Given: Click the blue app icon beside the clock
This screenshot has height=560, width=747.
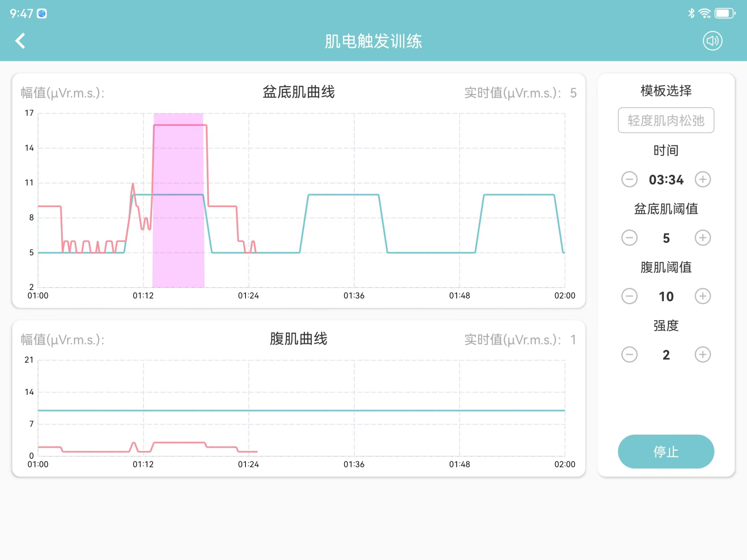Looking at the screenshot, I should (x=42, y=13).
